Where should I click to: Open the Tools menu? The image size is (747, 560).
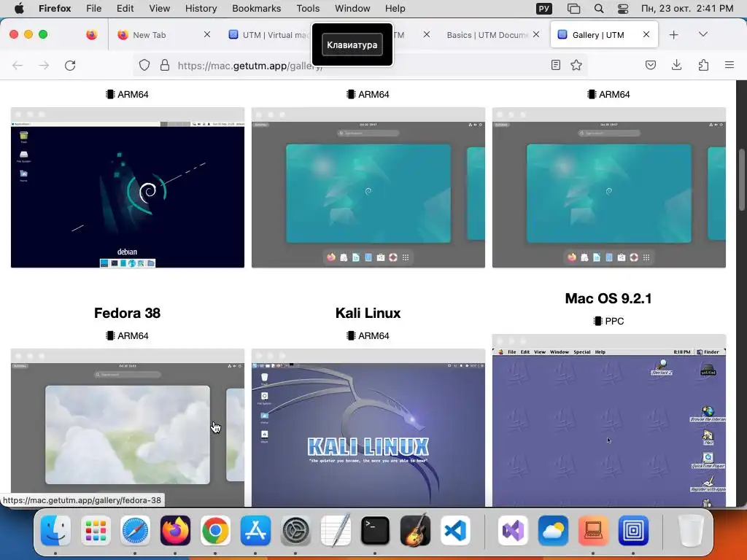308,8
